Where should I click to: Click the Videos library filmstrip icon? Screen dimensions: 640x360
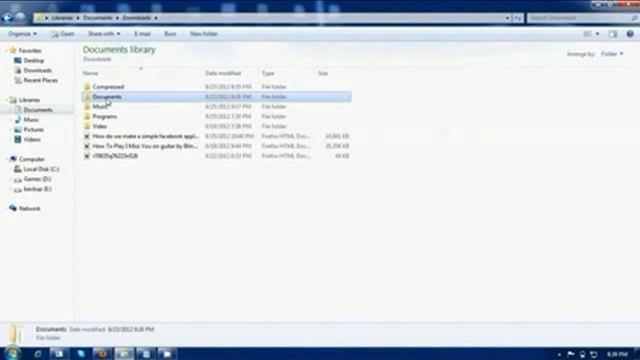point(18,139)
